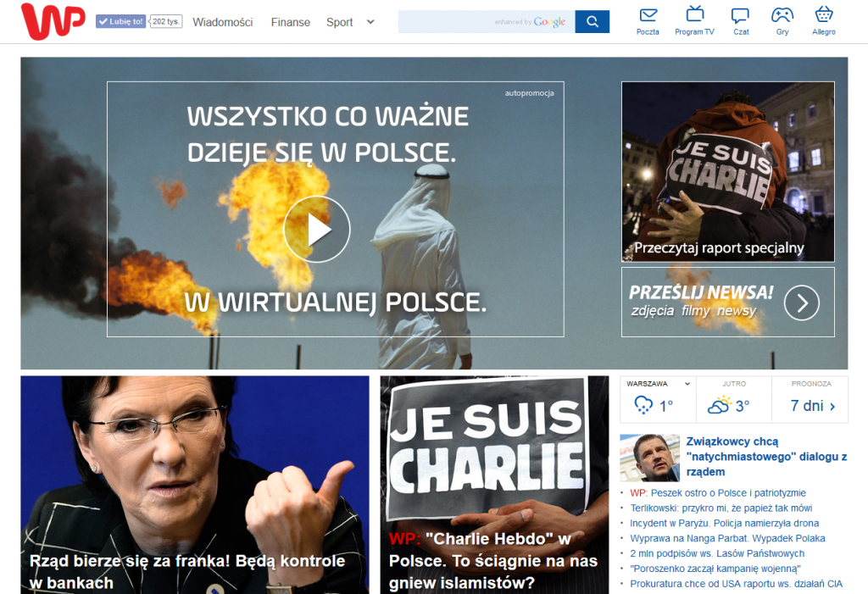Click the magnifier search button
This screenshot has width=868, height=594.
tap(592, 22)
